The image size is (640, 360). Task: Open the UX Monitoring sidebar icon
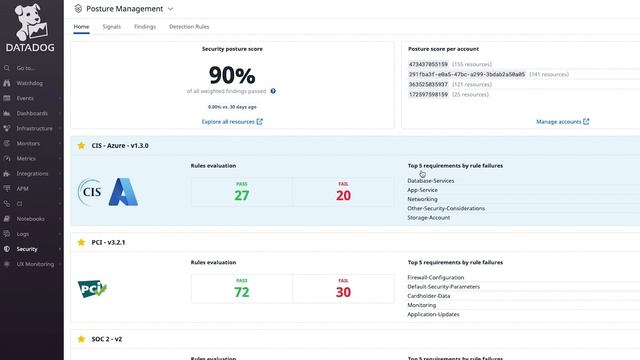(7, 264)
